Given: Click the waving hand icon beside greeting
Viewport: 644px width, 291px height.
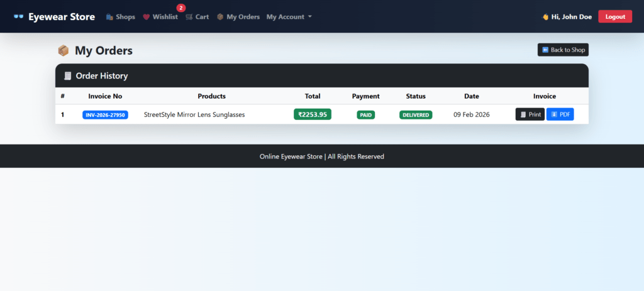Looking at the screenshot, I should (545, 17).
